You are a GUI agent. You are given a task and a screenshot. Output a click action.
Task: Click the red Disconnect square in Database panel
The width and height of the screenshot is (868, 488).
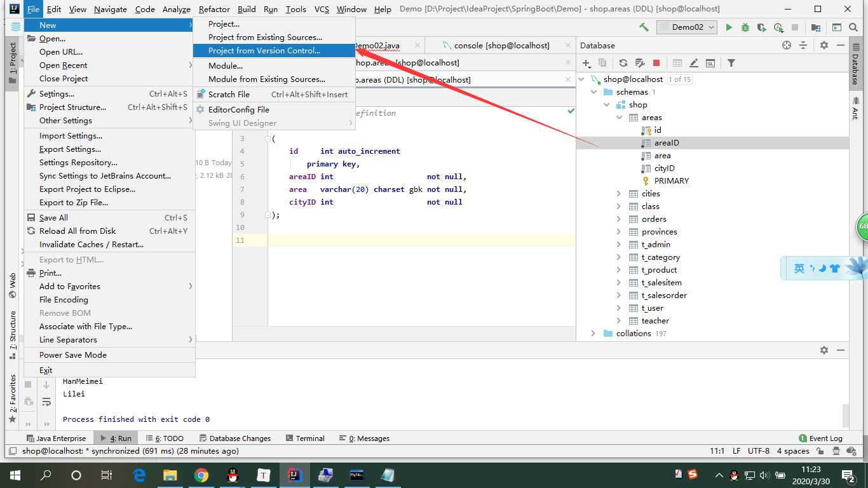click(x=656, y=63)
